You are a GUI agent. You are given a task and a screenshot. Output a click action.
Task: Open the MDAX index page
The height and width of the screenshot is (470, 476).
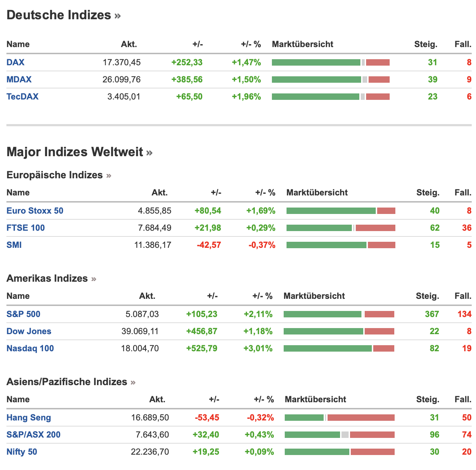(19, 80)
